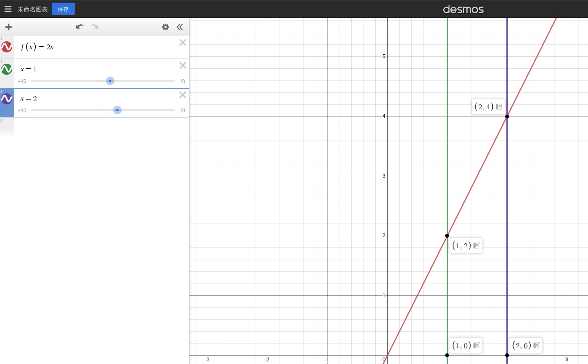Screen dimensions: 588x364
Task: Delete the f(x)=2x expression
Action: click(x=183, y=43)
